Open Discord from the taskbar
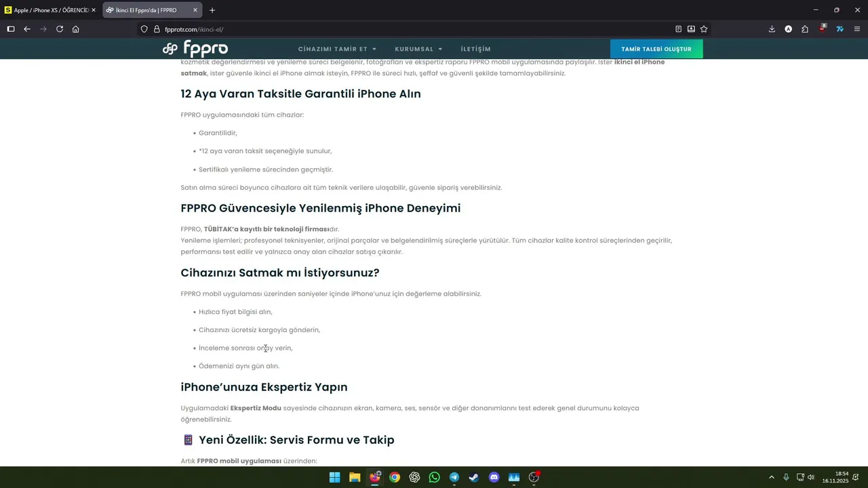 (x=494, y=477)
